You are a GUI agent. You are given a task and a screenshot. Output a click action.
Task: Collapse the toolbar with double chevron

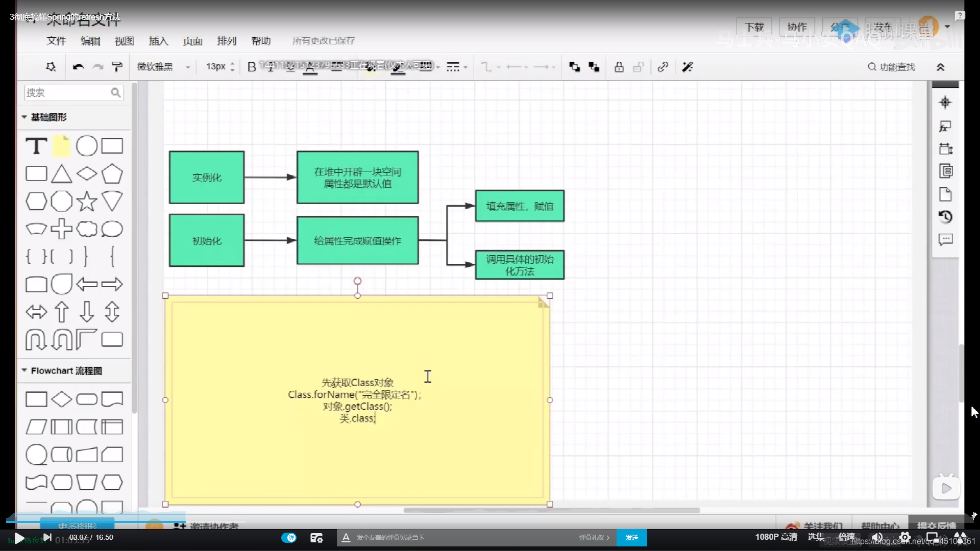pyautogui.click(x=940, y=67)
